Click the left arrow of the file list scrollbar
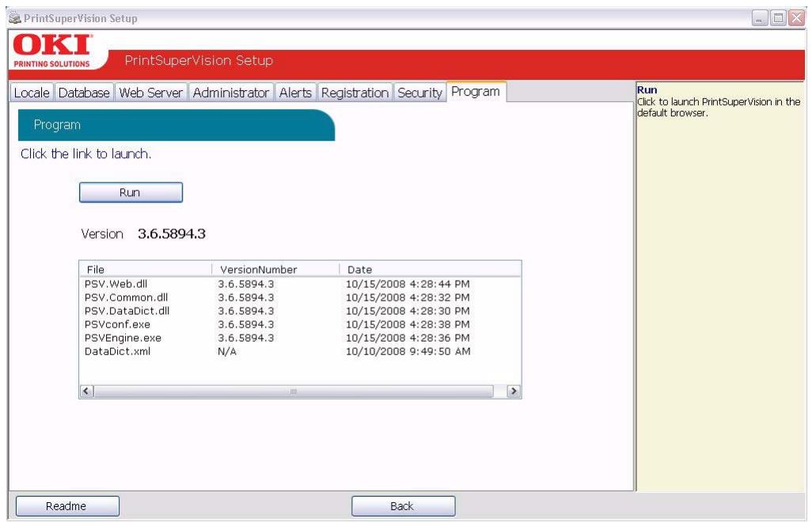Image resolution: width=812 pixels, height=522 pixels. pos(86,391)
